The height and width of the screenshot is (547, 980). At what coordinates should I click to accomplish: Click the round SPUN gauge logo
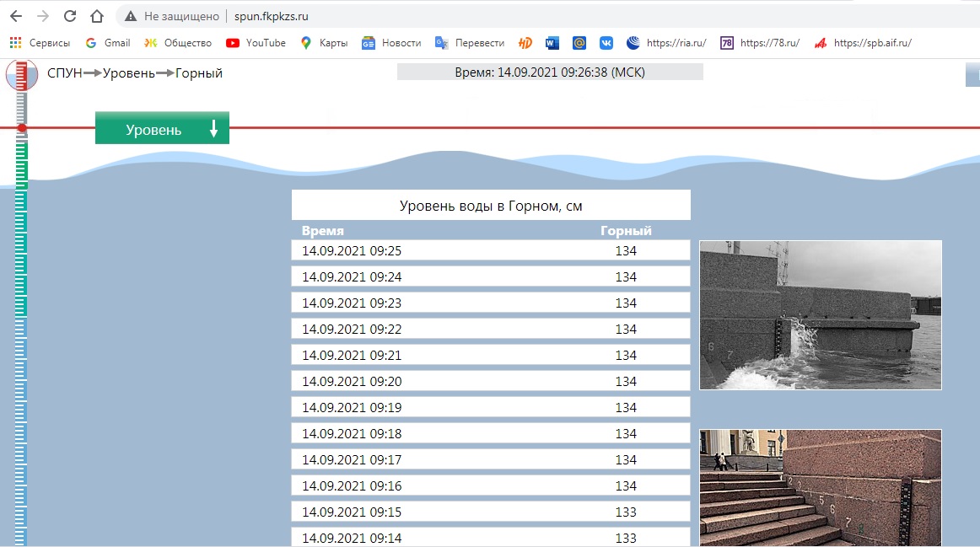(22, 75)
